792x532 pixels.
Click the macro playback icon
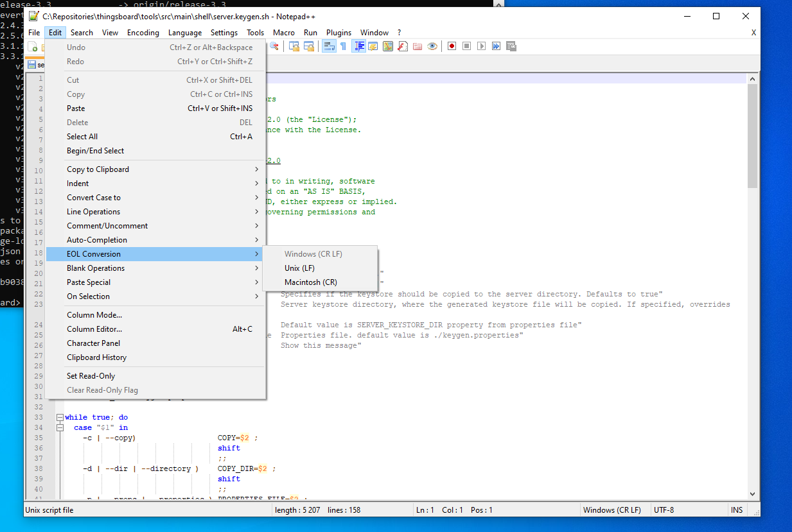click(481, 46)
